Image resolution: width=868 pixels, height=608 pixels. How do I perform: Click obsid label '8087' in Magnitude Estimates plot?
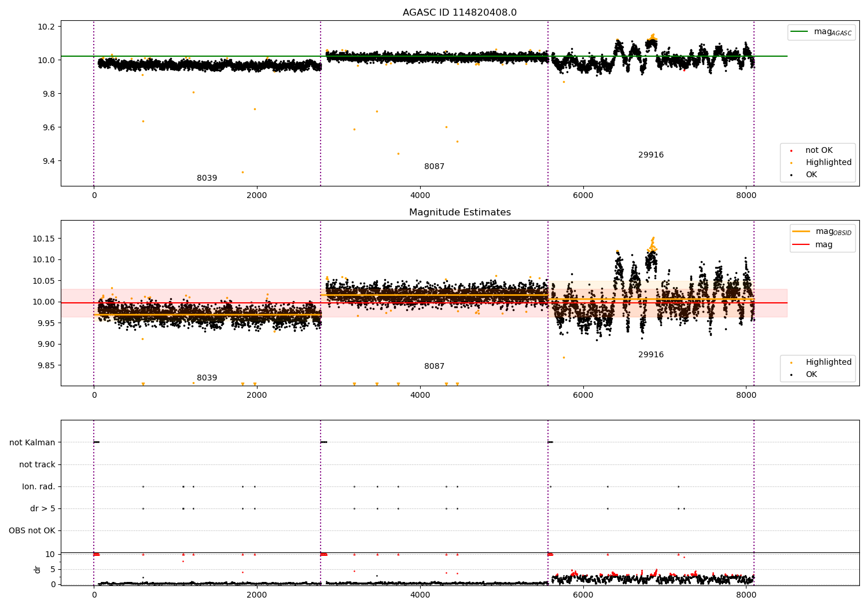434,367
